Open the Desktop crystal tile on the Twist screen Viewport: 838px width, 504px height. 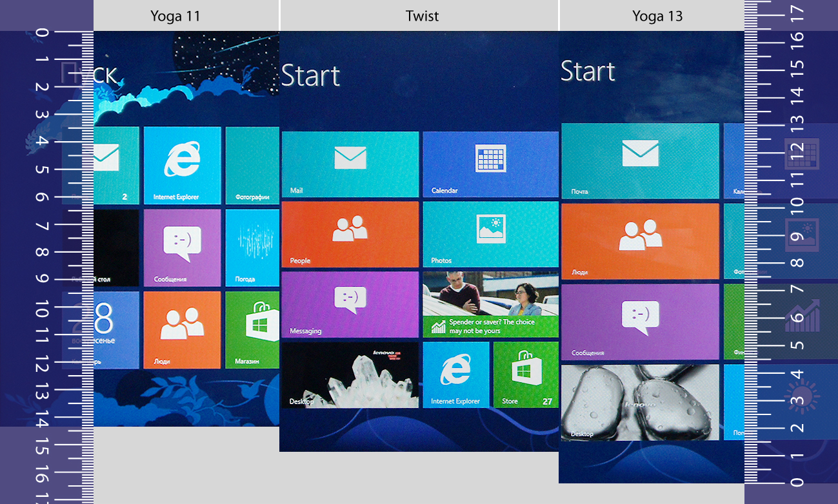tap(350, 375)
